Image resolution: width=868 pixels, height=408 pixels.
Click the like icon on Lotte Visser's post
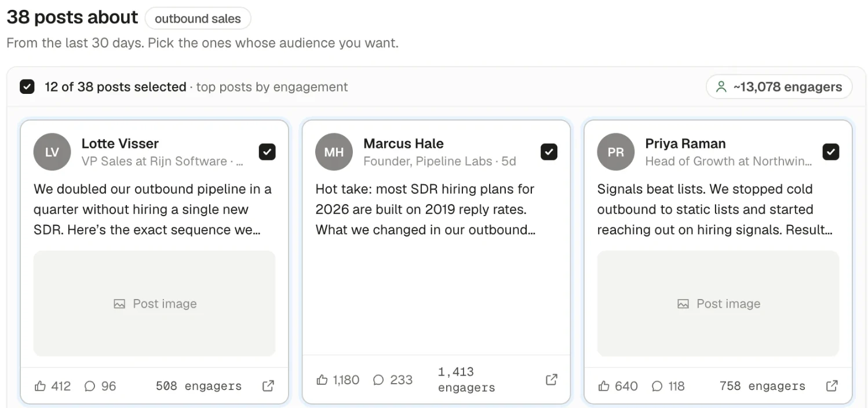(40, 386)
